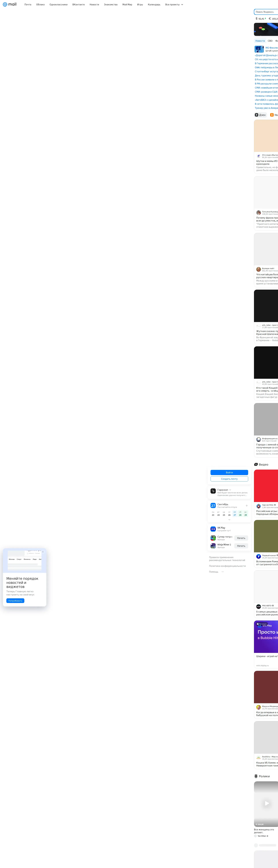Open Игры in top navigation
278x868 pixels.
click(x=140, y=4)
